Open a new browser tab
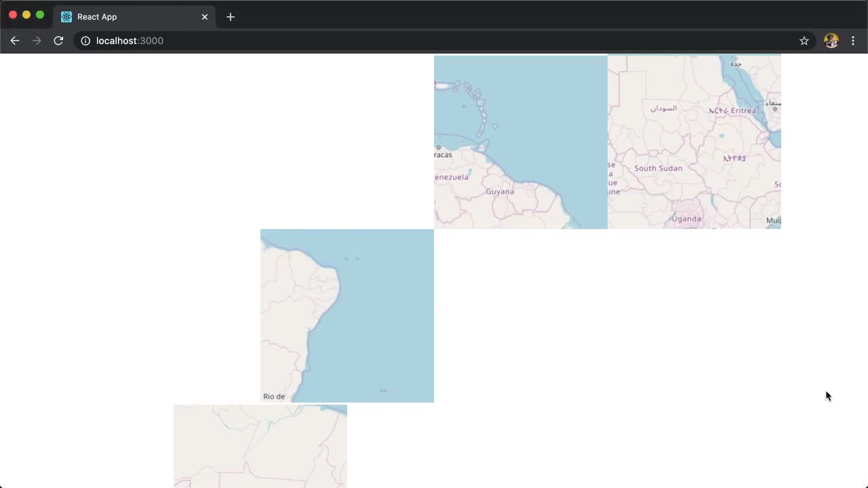The height and width of the screenshot is (488, 868). (x=231, y=17)
